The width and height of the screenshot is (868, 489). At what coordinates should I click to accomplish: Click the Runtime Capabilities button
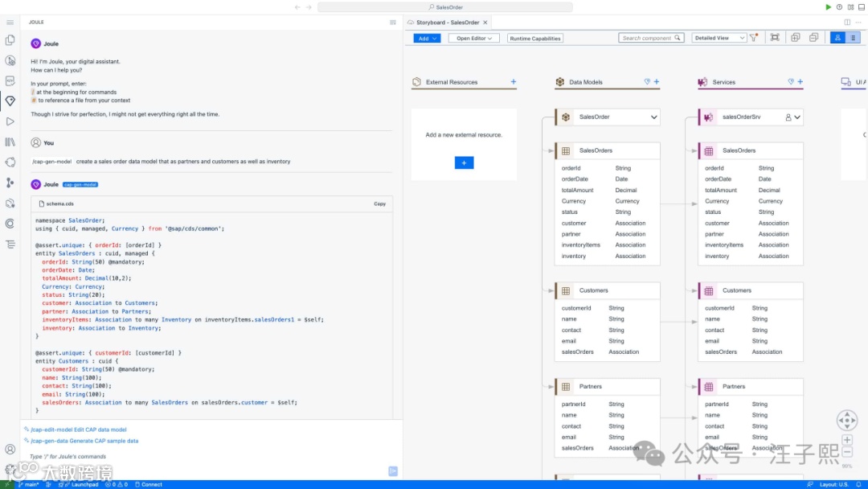tap(534, 39)
